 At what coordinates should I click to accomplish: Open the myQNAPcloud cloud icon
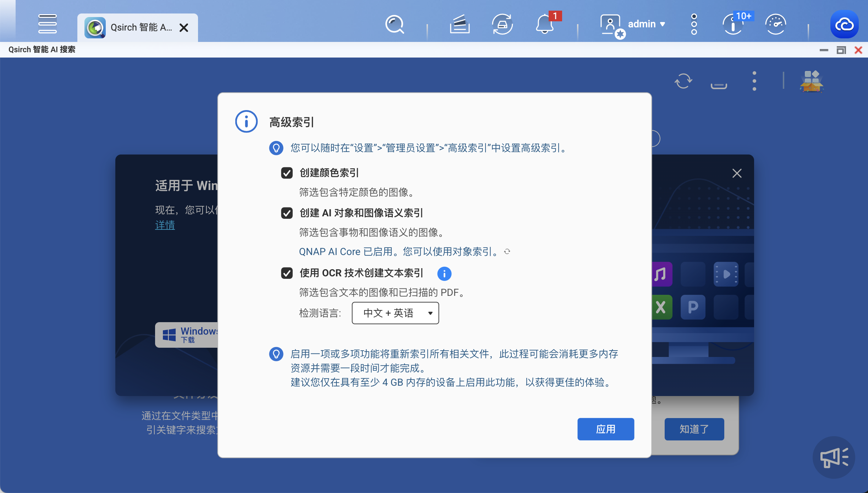(844, 24)
